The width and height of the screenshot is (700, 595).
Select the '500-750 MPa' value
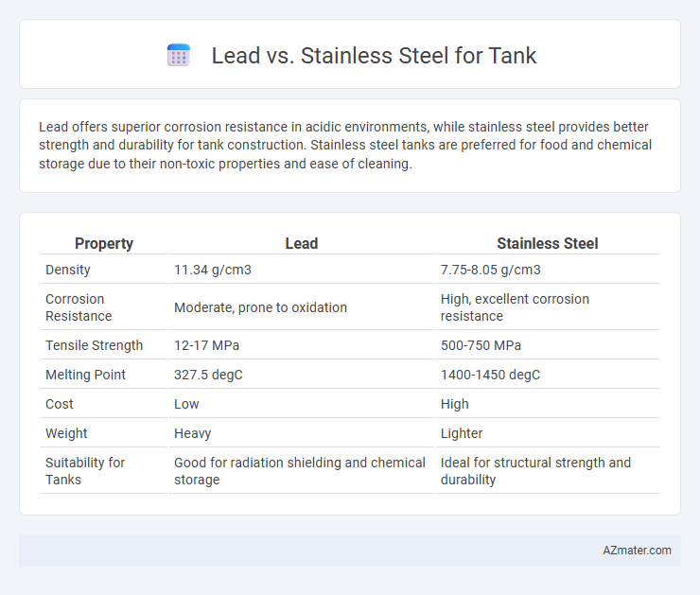coord(481,345)
